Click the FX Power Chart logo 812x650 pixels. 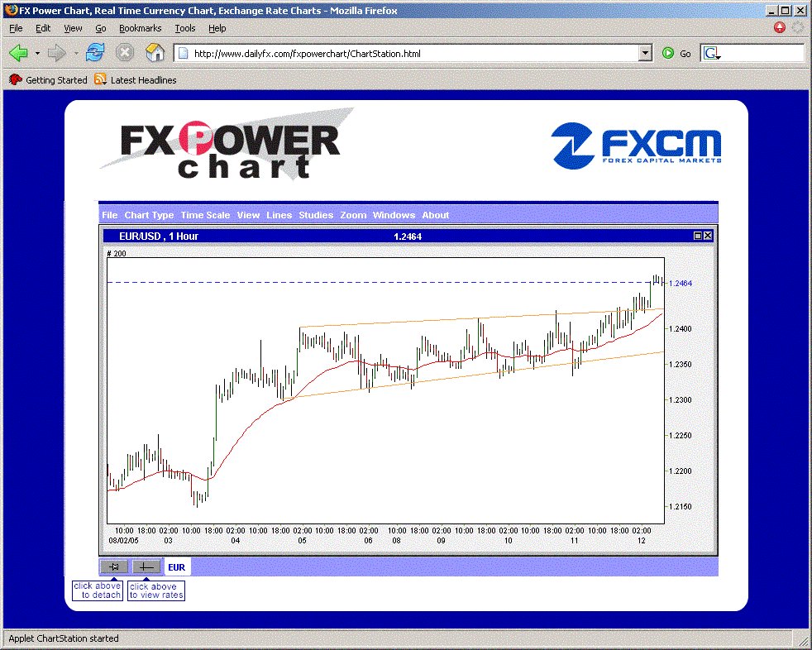[x=228, y=144]
